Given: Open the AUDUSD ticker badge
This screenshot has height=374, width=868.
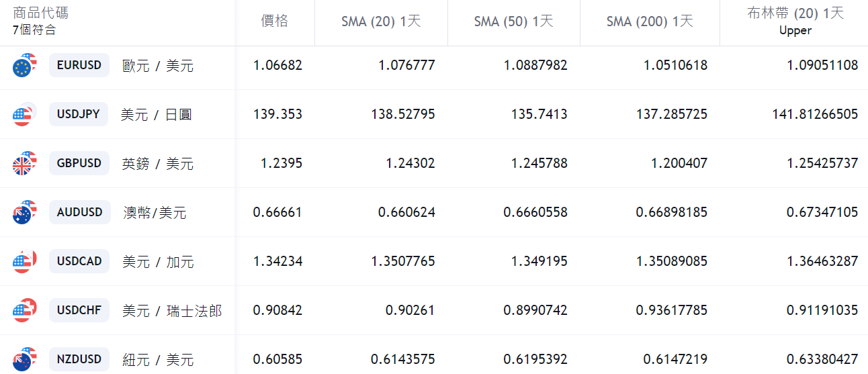Looking at the screenshot, I should tap(79, 212).
